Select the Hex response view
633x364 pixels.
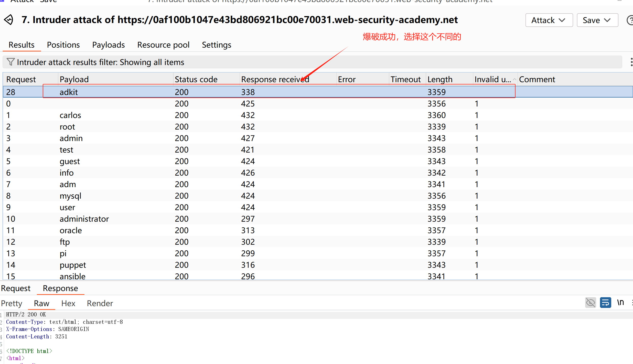(x=68, y=303)
